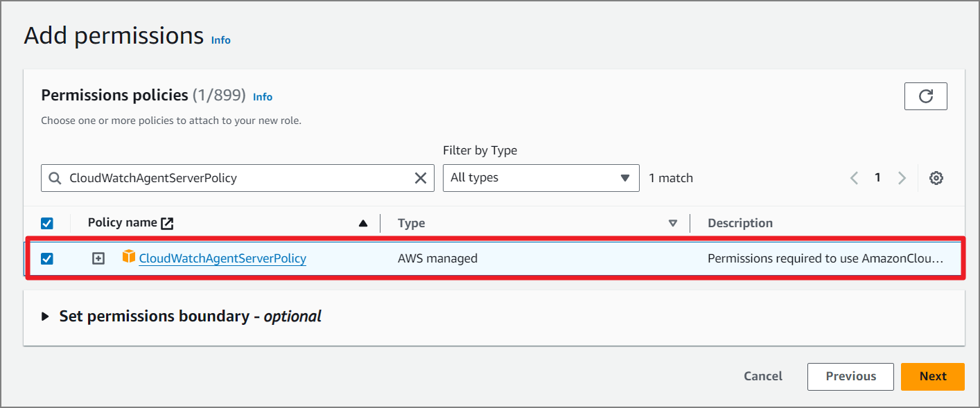Sort by the Type column arrow

[x=672, y=223]
